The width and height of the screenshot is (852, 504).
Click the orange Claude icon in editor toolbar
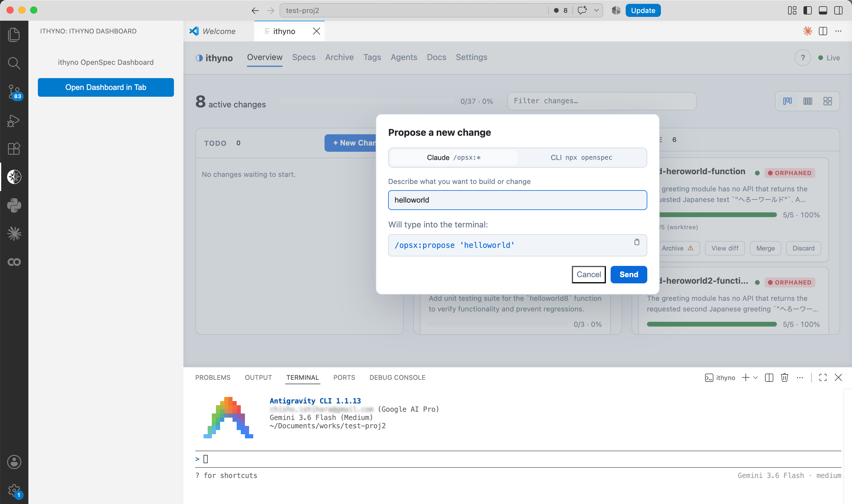coord(808,31)
